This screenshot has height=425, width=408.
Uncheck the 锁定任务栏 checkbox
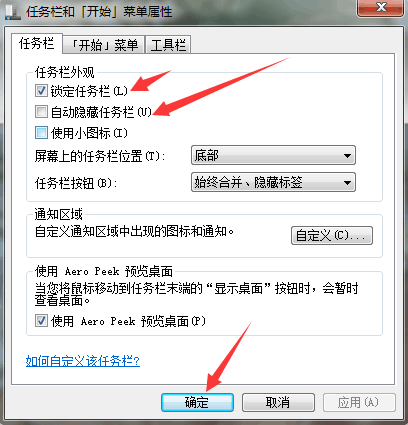click(x=41, y=90)
